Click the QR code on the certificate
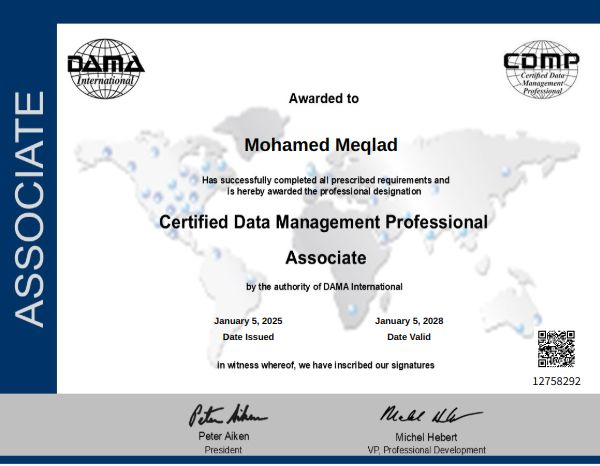This screenshot has width=600, height=466. [x=556, y=349]
